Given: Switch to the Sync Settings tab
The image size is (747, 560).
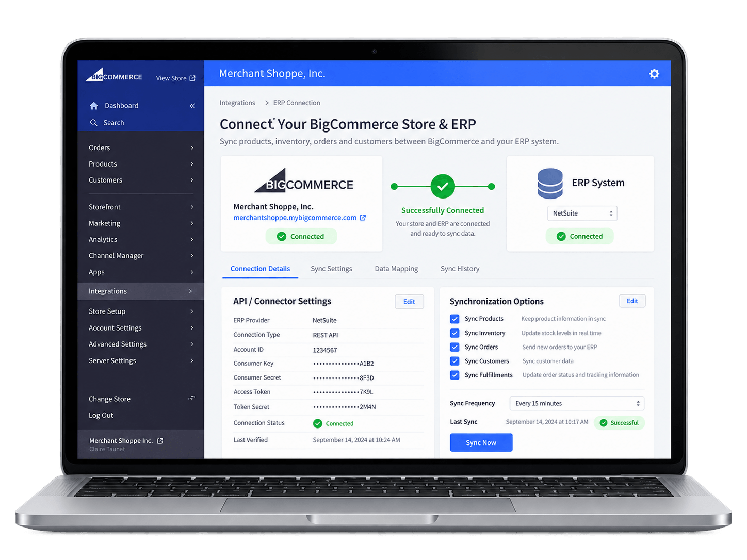Looking at the screenshot, I should pos(331,269).
